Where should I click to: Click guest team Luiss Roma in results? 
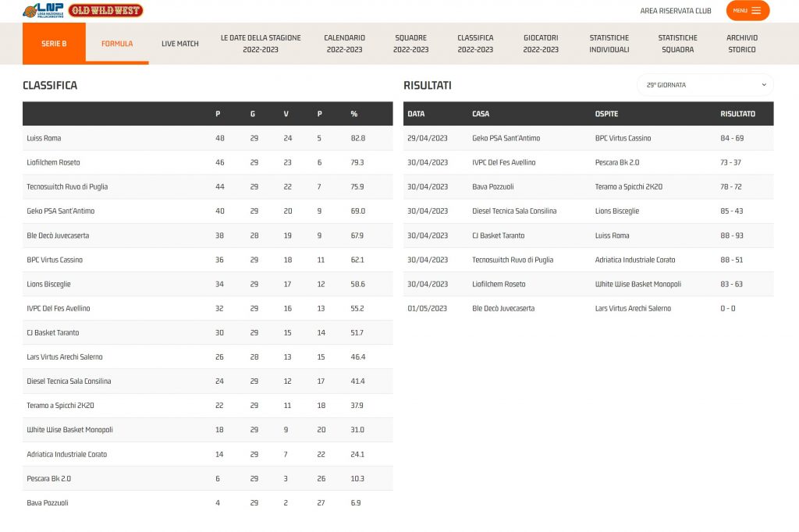pyautogui.click(x=612, y=236)
